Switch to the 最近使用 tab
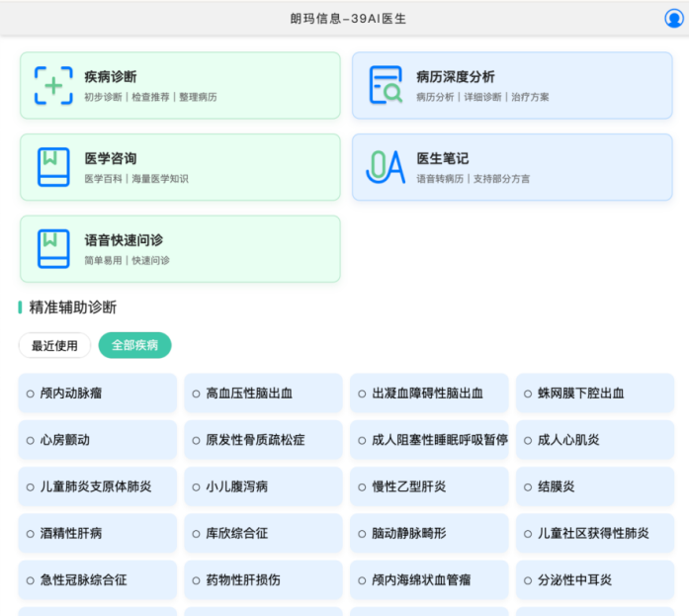The image size is (689, 616). 54,345
